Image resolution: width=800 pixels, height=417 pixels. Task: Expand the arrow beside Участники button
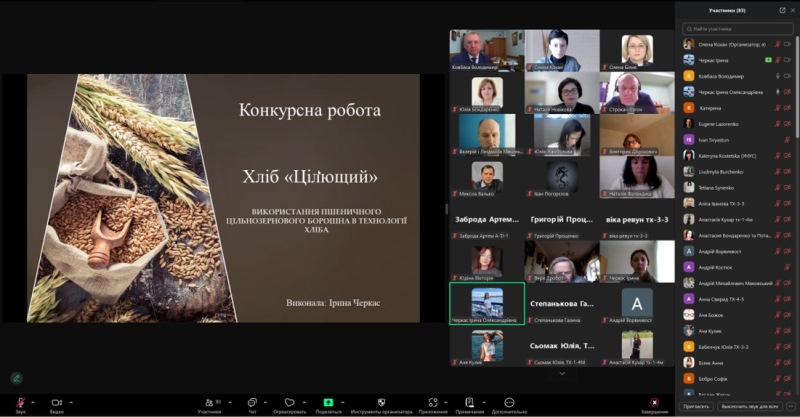click(230, 402)
